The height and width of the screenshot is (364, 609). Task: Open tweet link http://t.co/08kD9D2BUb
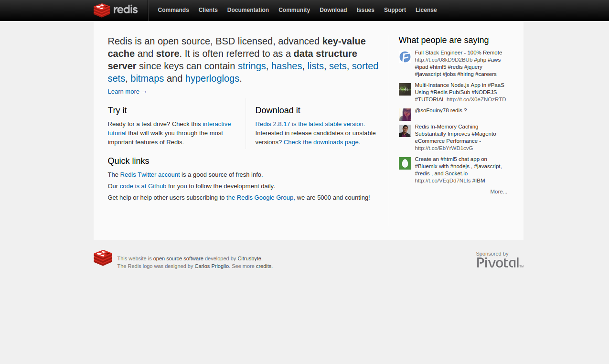click(444, 60)
